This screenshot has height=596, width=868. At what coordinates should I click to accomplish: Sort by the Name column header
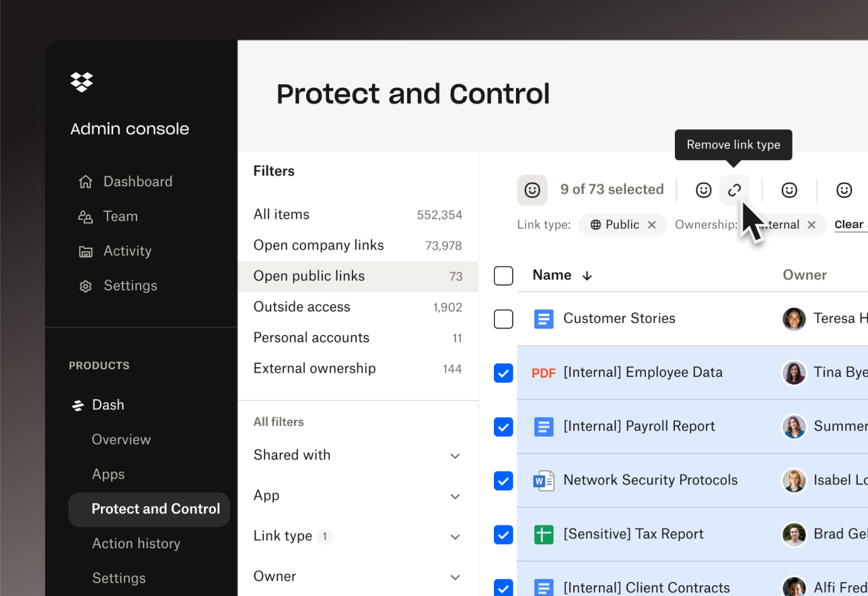click(x=552, y=275)
